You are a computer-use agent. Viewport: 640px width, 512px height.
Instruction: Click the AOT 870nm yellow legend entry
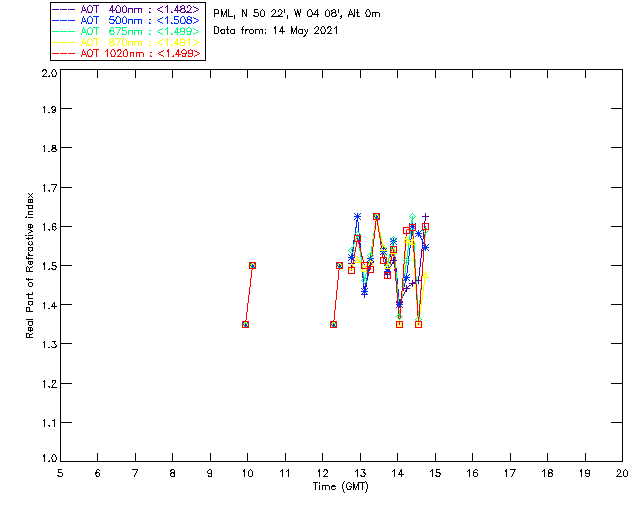[x=126, y=42]
